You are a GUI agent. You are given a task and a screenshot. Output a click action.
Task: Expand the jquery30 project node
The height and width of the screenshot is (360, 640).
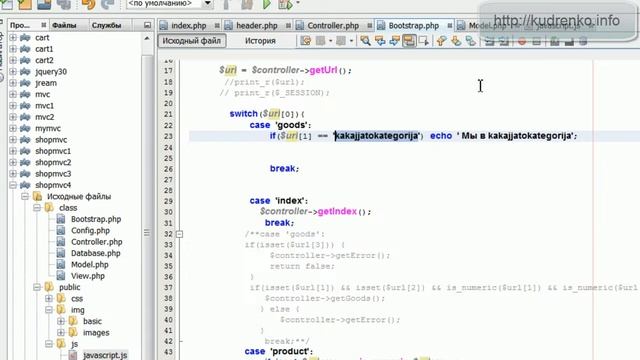(x=13, y=71)
